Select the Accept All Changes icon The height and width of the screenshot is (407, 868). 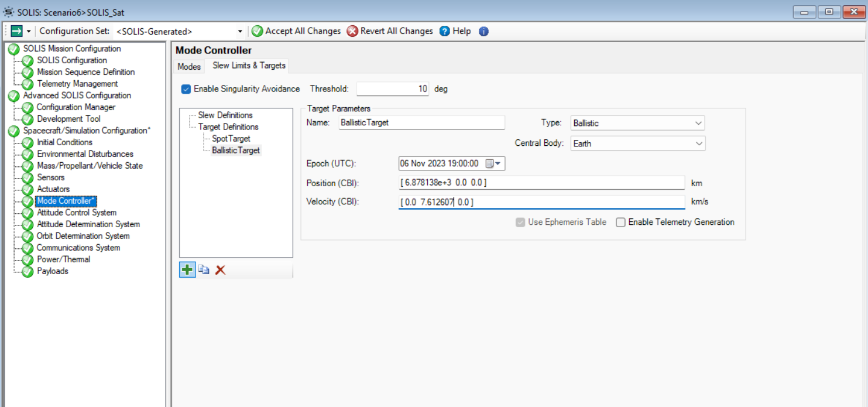click(x=258, y=31)
